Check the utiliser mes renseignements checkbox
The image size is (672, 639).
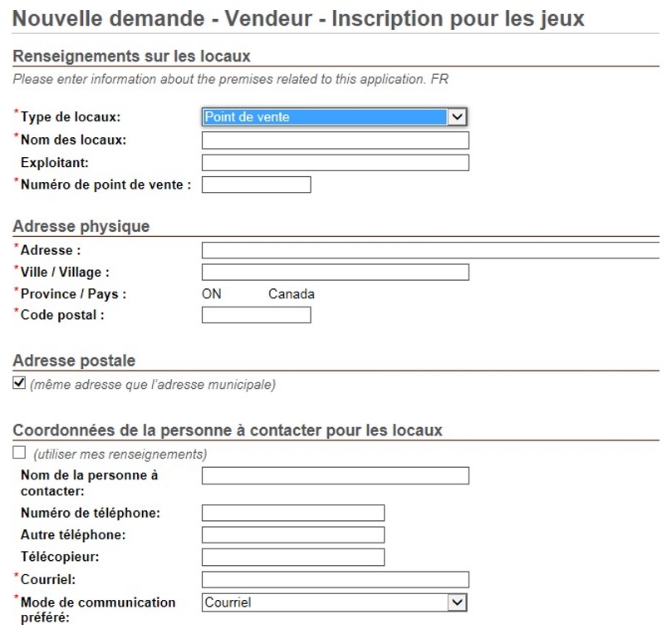coord(19,452)
